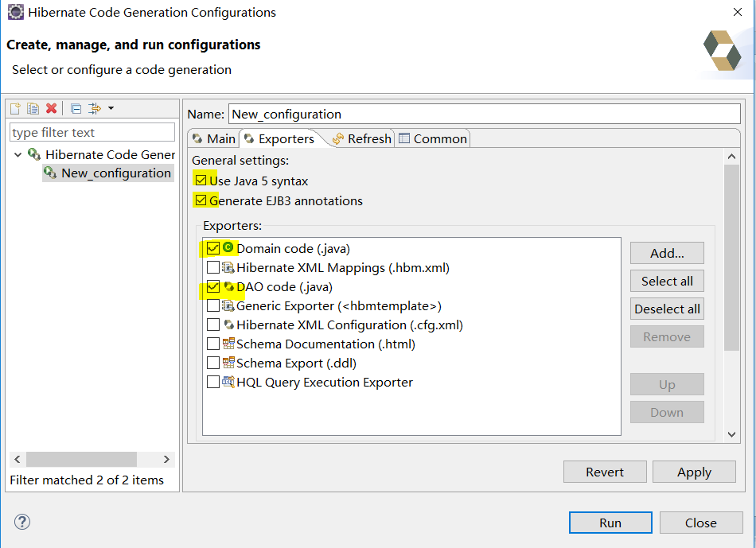Open the filter launch configurations icon

pos(95,108)
